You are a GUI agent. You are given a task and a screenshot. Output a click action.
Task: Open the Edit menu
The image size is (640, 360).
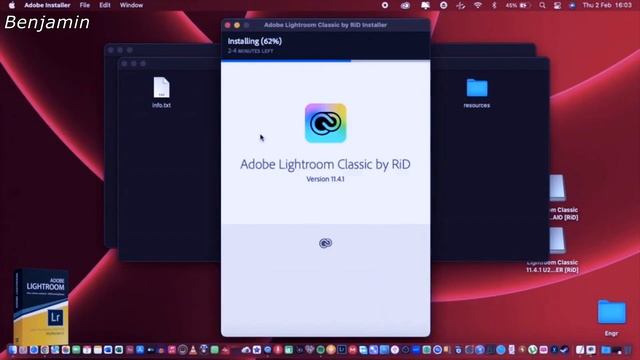pos(104,5)
